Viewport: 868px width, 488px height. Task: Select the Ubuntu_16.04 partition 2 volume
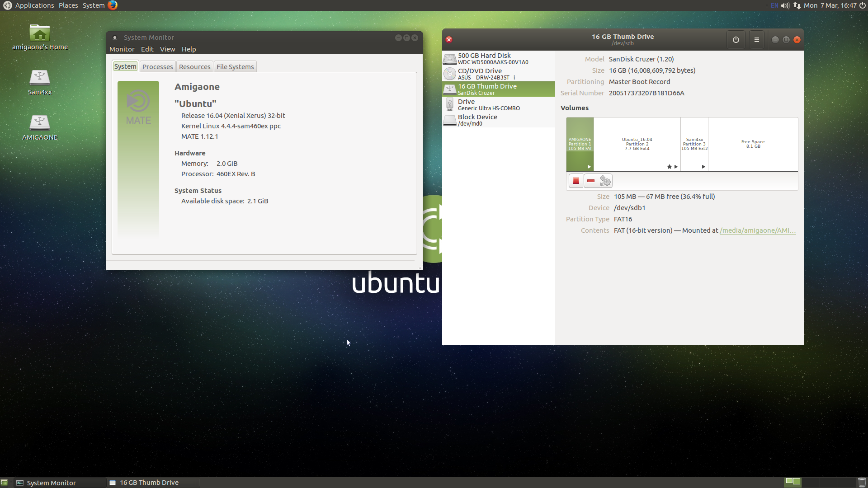[x=637, y=144]
